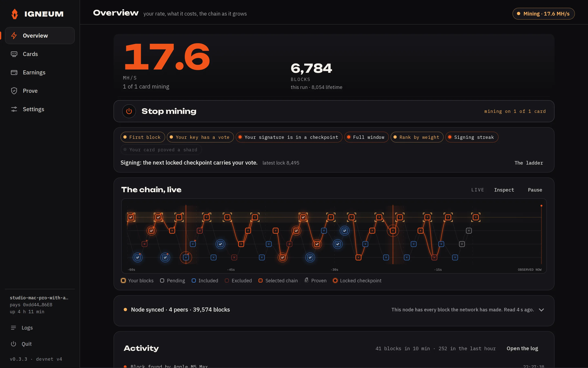Select the Your signature is in a checkpoint chip
Viewport: 588px width, 368px height.
(289, 137)
